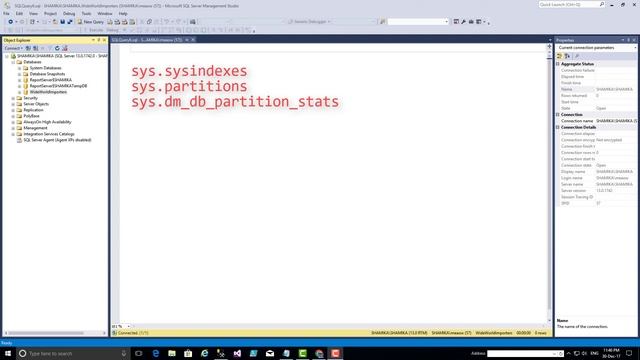Open File Explorer from taskbar
Screen dimensions: 640x360
pyautogui.click(x=172, y=353)
